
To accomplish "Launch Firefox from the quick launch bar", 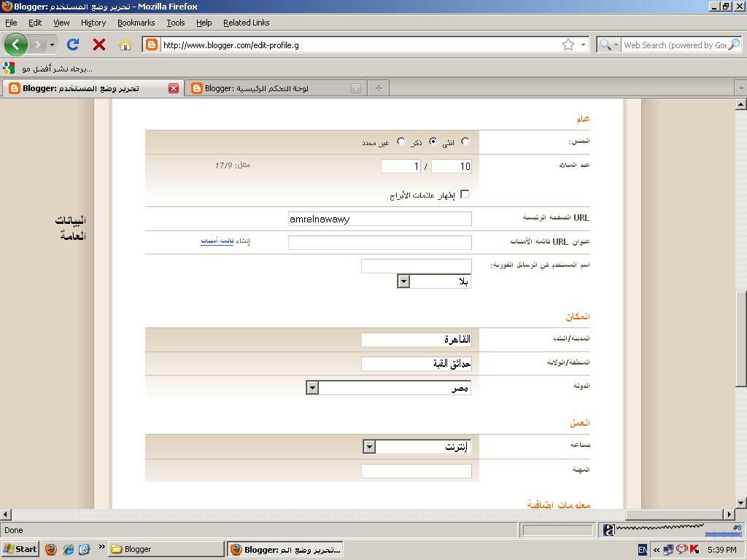I will 50,549.
